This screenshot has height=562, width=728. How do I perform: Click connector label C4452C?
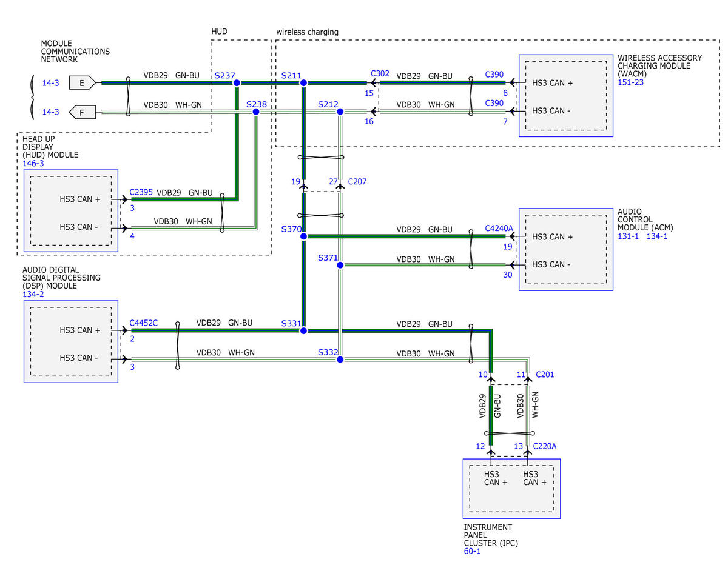(144, 323)
